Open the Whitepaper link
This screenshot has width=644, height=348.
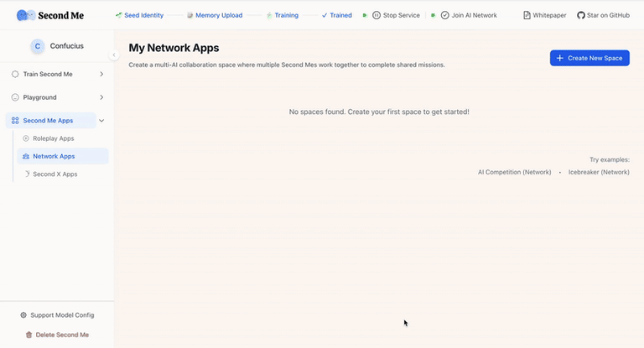(x=545, y=15)
